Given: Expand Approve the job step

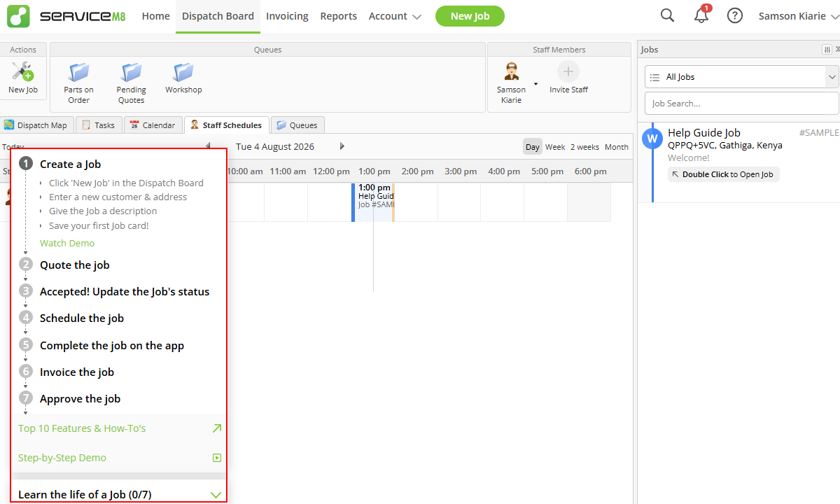Looking at the screenshot, I should (x=80, y=398).
